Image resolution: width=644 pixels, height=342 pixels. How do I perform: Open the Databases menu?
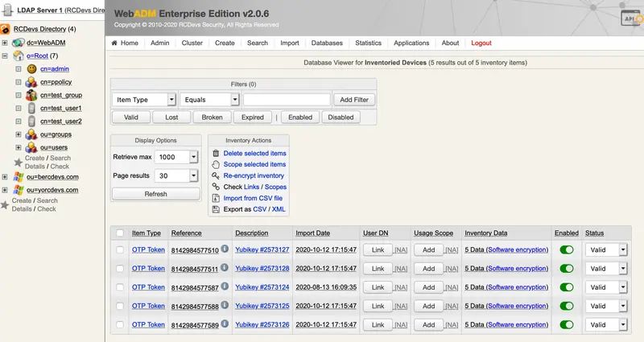[327, 43]
